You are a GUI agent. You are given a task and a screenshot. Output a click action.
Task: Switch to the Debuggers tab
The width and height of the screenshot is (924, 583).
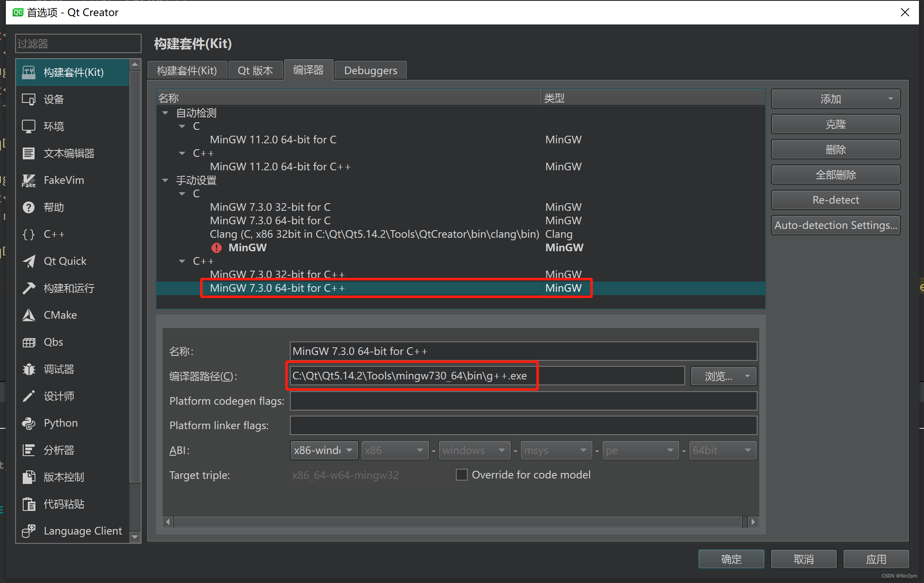[x=370, y=70]
